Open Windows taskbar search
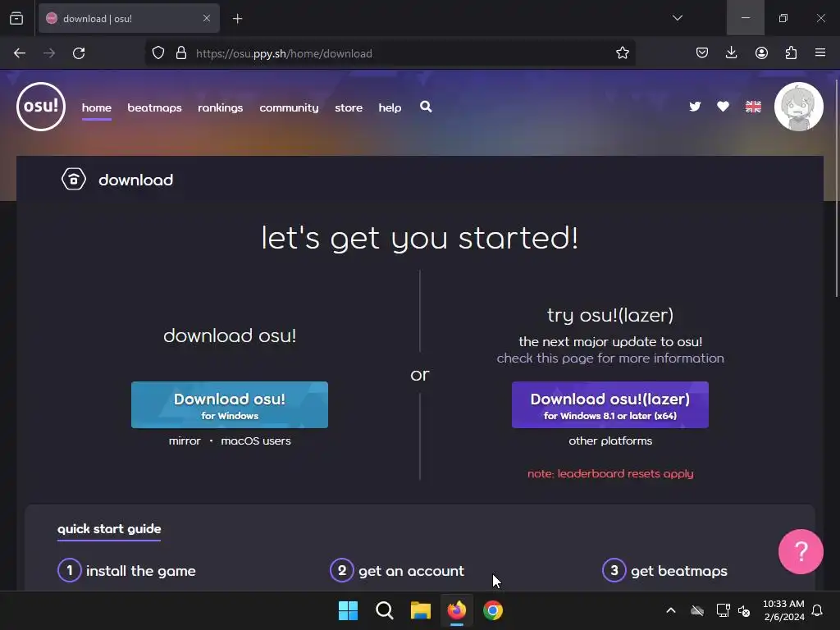This screenshot has width=840, height=630. click(384, 610)
